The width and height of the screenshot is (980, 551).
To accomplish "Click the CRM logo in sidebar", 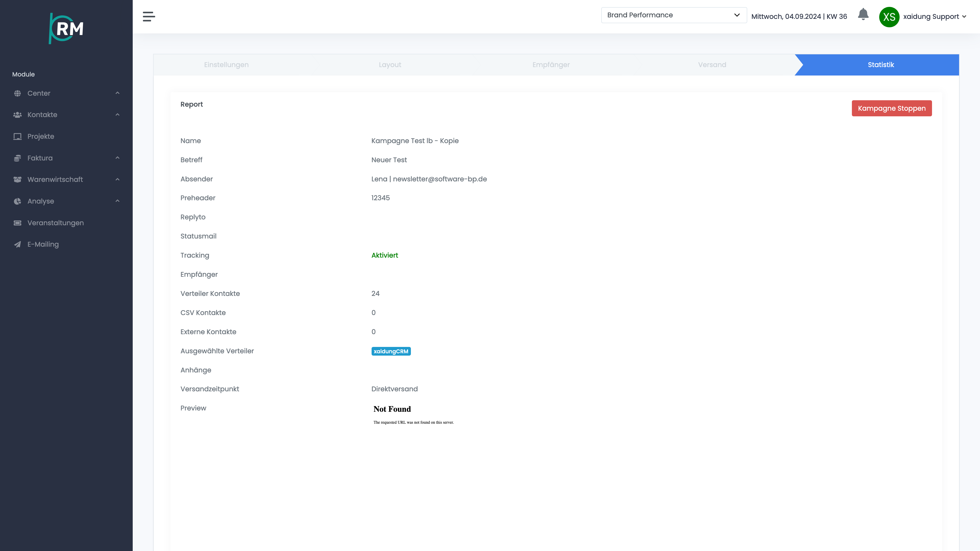I will point(66,29).
